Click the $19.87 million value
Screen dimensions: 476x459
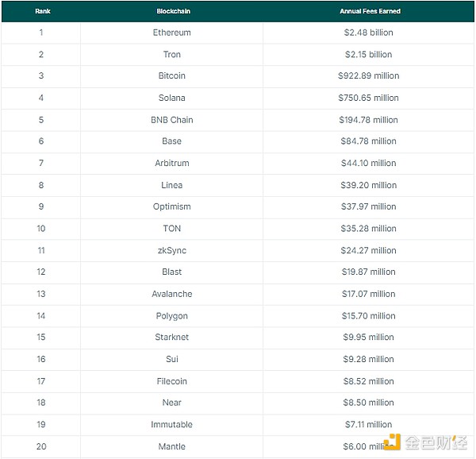369,272
